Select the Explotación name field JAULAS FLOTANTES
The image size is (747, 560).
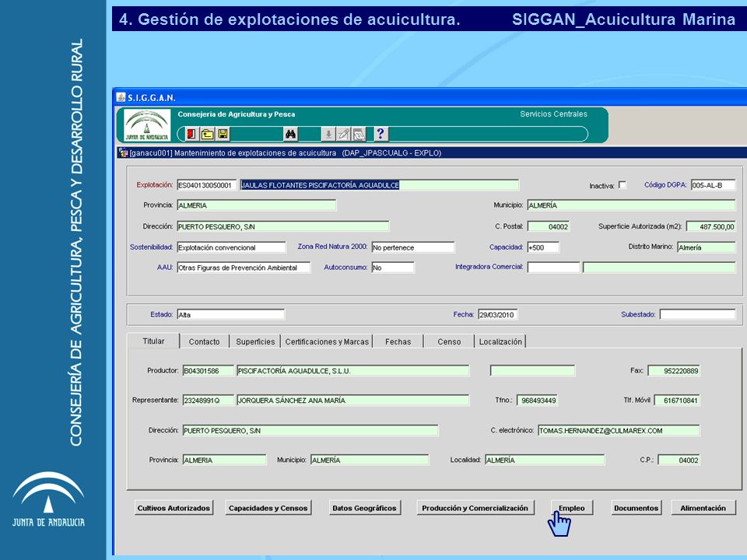(379, 185)
